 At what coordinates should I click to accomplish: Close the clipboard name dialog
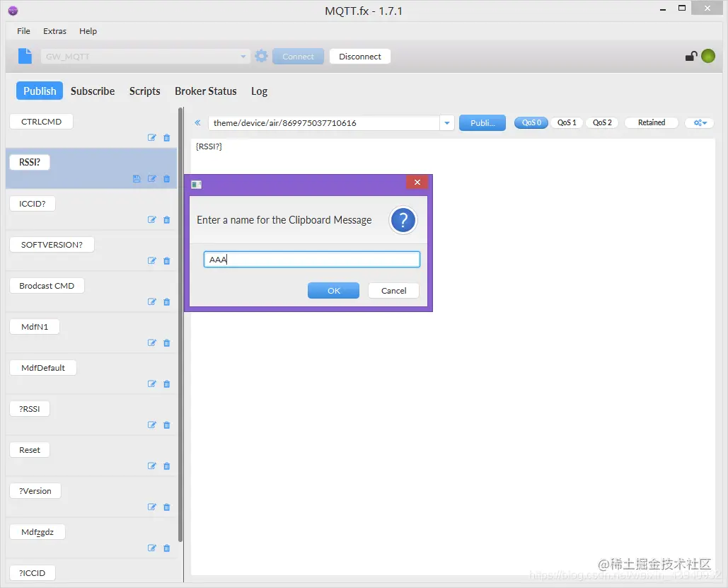point(417,182)
